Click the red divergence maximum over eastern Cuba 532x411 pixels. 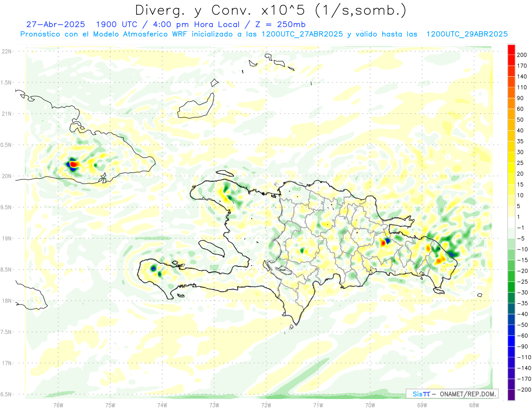(x=74, y=164)
